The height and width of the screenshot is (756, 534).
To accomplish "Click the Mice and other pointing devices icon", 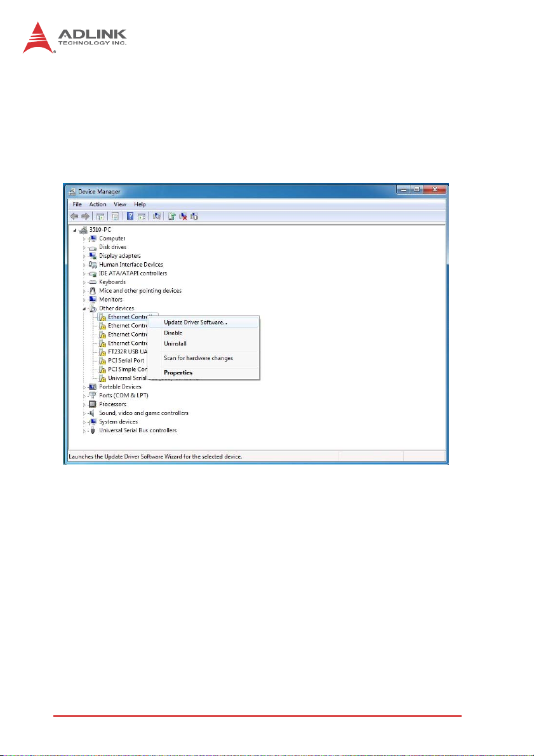I will (93, 291).
